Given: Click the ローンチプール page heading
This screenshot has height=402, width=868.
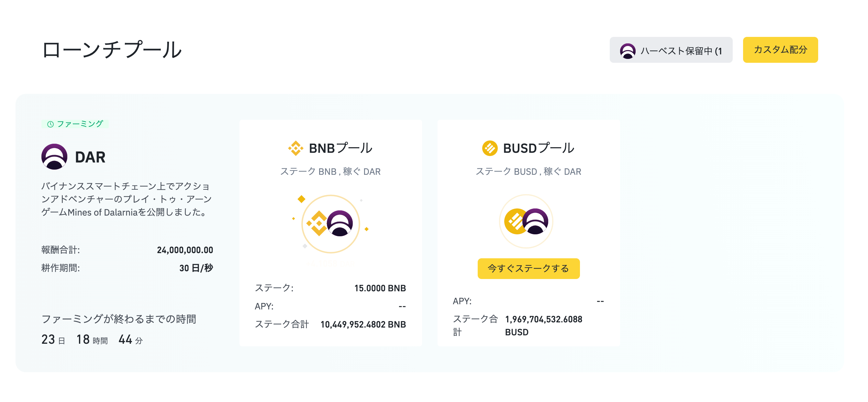Looking at the screenshot, I should coord(112,50).
